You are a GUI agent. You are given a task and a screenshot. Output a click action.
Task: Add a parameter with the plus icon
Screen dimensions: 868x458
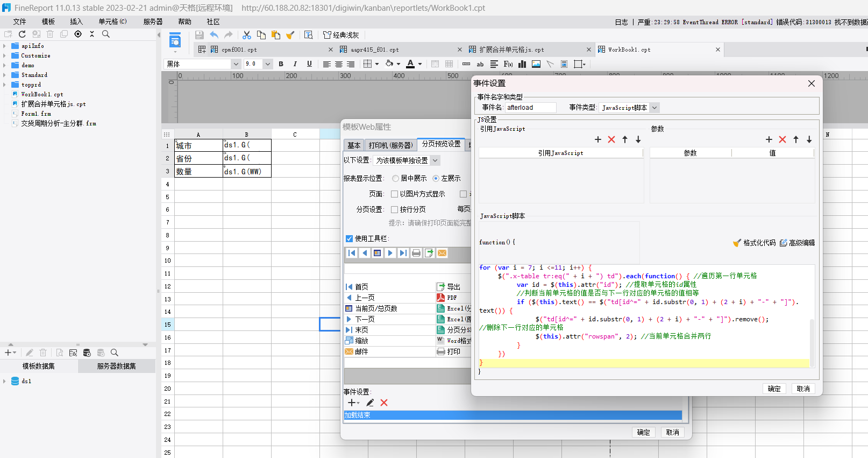point(769,139)
